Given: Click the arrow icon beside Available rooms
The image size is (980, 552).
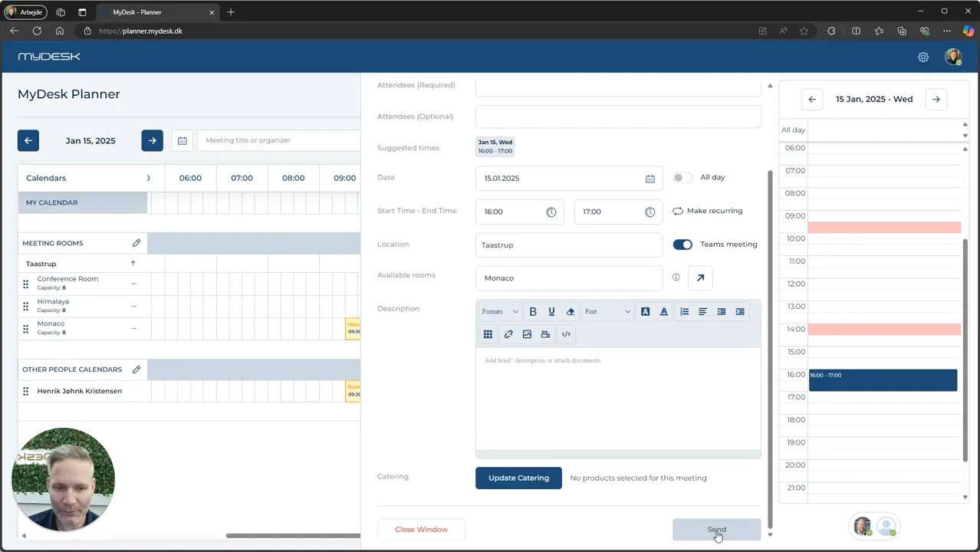Looking at the screenshot, I should pos(700,278).
